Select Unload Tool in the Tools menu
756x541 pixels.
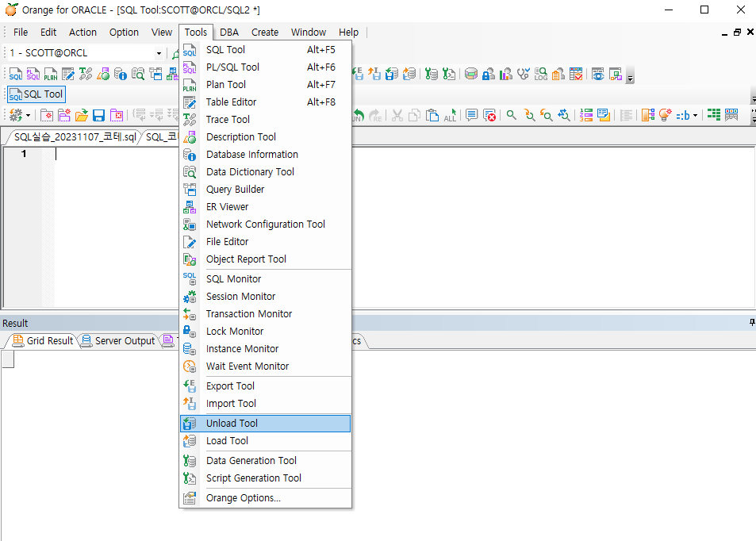(x=265, y=424)
